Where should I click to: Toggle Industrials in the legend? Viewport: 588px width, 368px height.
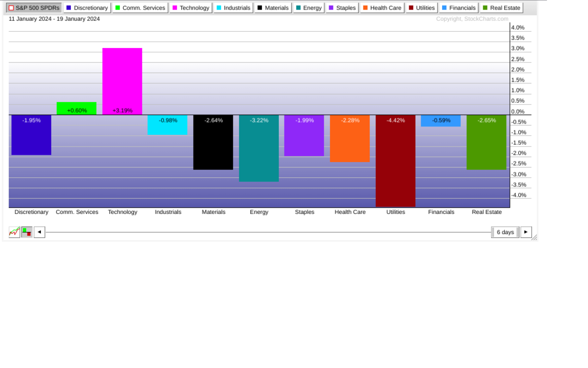233,8
